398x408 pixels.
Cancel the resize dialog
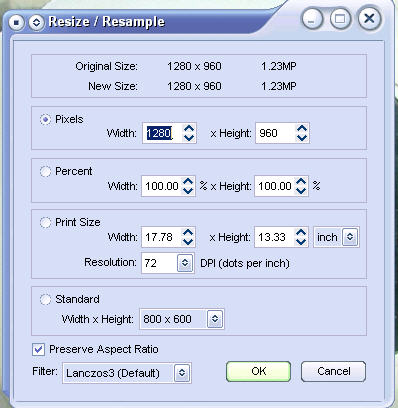click(x=334, y=371)
